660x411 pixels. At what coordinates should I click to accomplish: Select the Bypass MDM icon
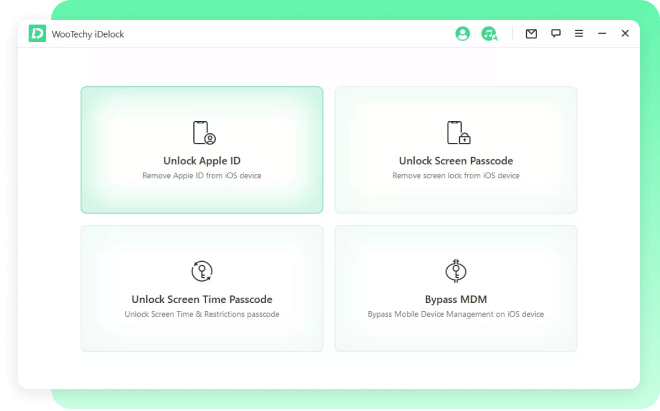pyautogui.click(x=456, y=270)
